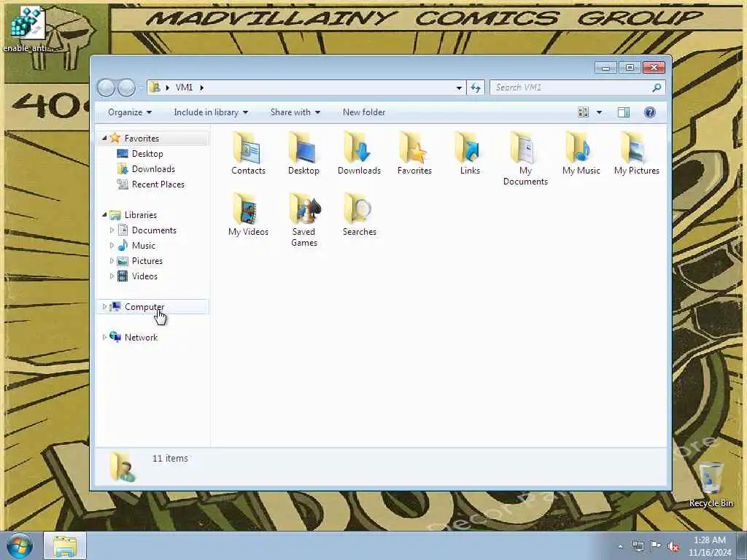Collapse the Favorites group

pyautogui.click(x=104, y=138)
